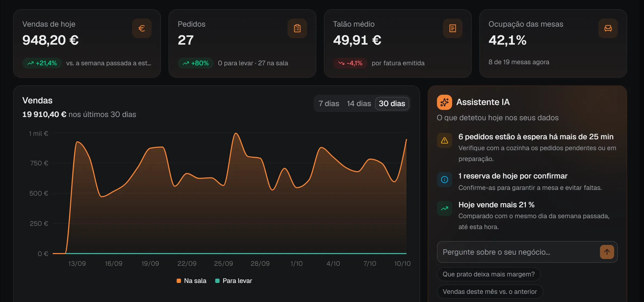Screen dimensions: 644x302
Task: Click the 25/09 x-axis date label
Action: click(223, 264)
